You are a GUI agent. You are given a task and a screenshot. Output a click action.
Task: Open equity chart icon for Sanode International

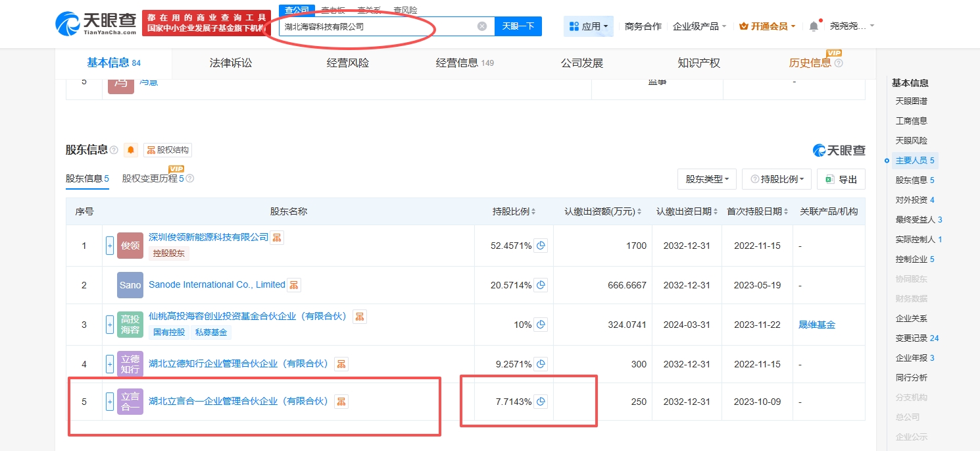click(294, 285)
